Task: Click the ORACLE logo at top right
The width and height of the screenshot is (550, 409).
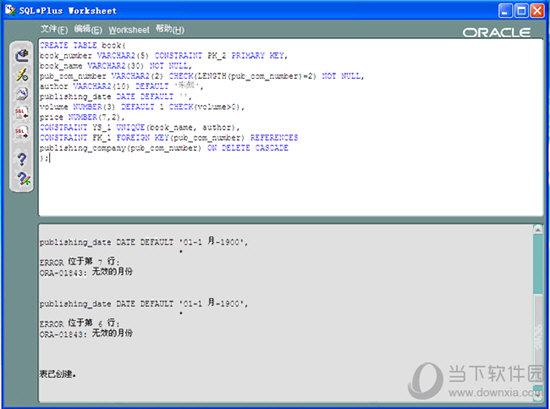Action: pyautogui.click(x=496, y=33)
